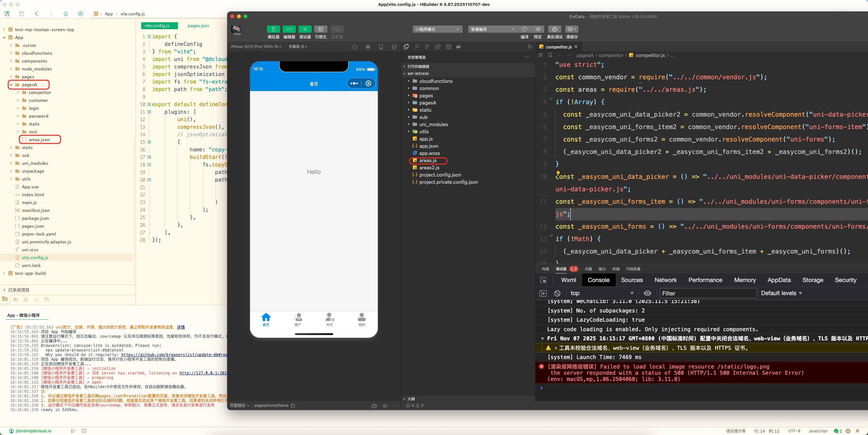Open the pages.json editor tab

[198, 26]
